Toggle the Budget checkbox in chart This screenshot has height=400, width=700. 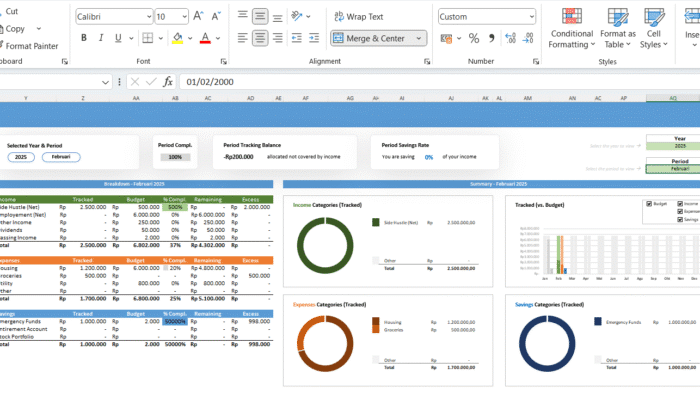tap(649, 204)
